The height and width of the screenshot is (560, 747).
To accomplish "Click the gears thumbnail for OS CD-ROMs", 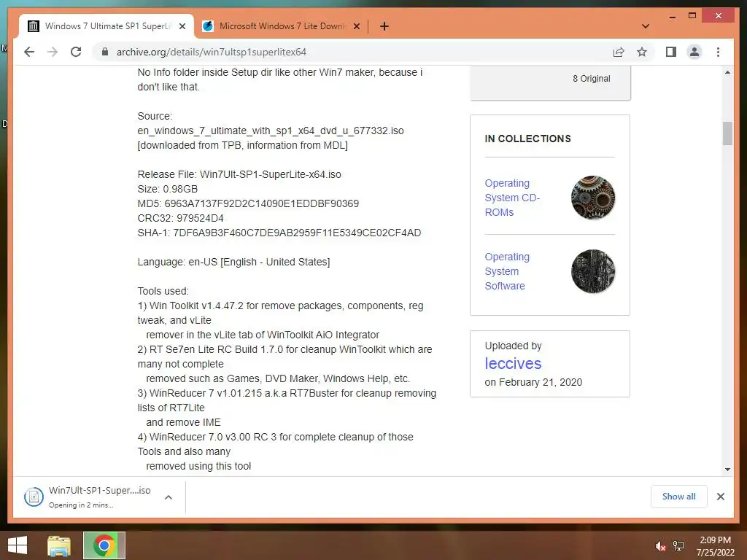I will click(593, 198).
